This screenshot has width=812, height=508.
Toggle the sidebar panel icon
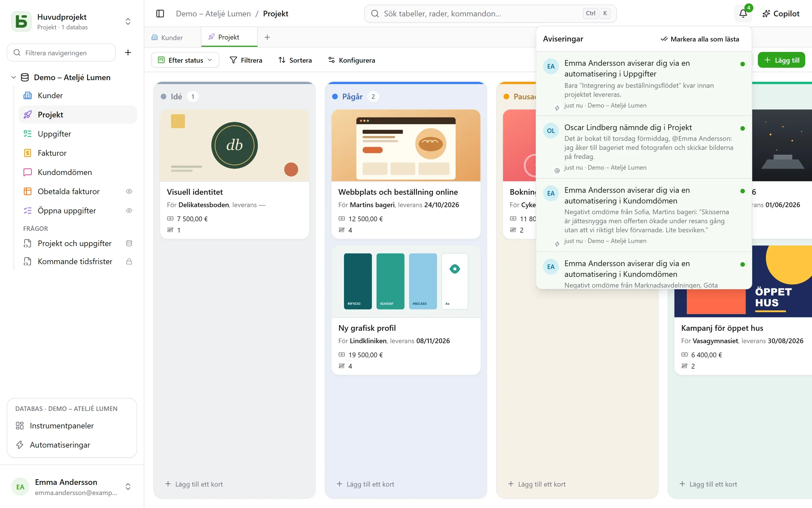(x=160, y=14)
